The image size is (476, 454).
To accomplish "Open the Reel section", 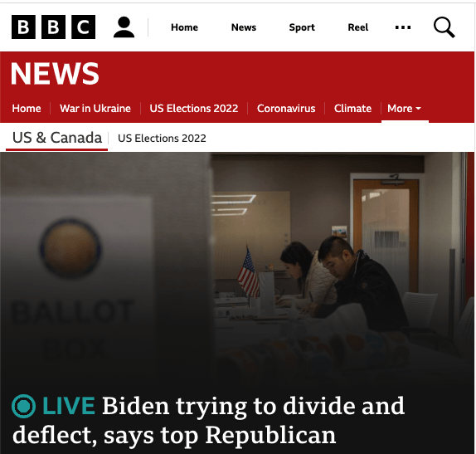I will (358, 27).
